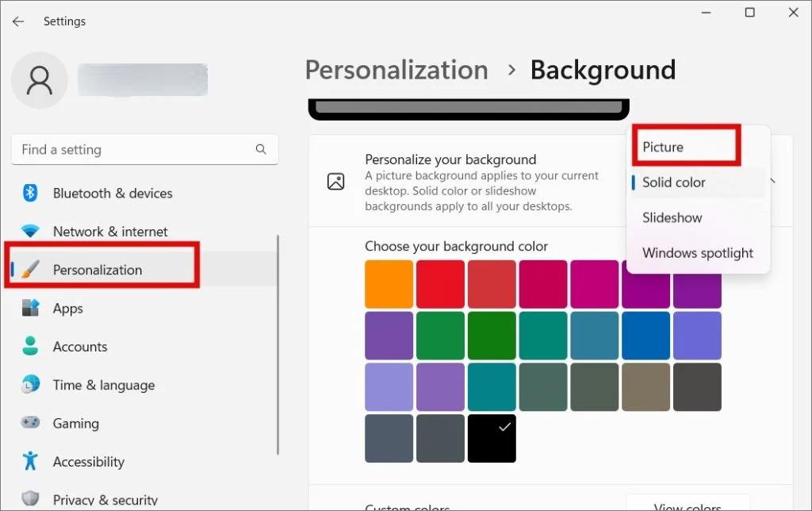This screenshot has height=511, width=812.
Task: Pick the teal swatch in the third row
Action: pyautogui.click(x=492, y=386)
